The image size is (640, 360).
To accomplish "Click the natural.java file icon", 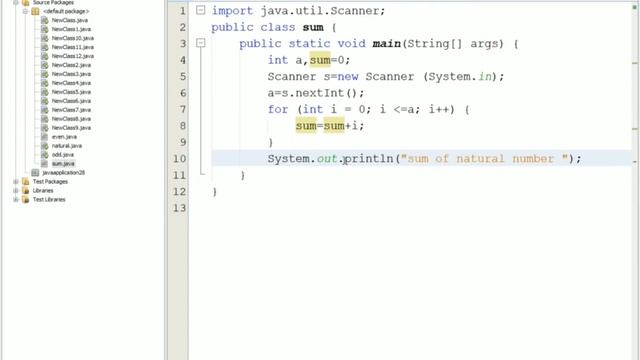I will [44, 146].
